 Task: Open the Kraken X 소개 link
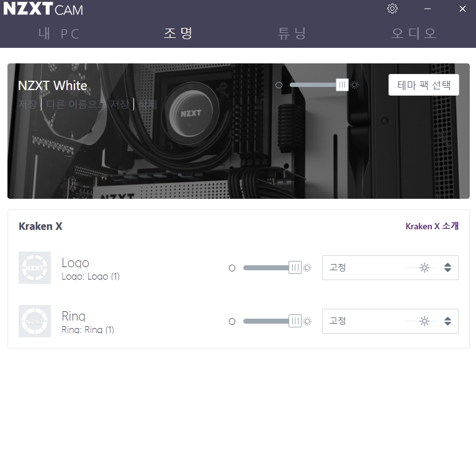(x=432, y=226)
